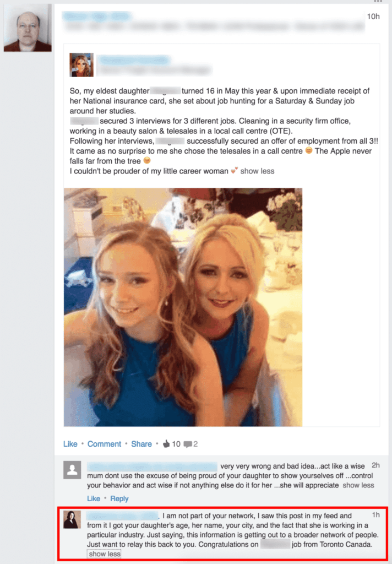Open the three-dot menu above the post
392x564 pixels.
click(x=378, y=1)
